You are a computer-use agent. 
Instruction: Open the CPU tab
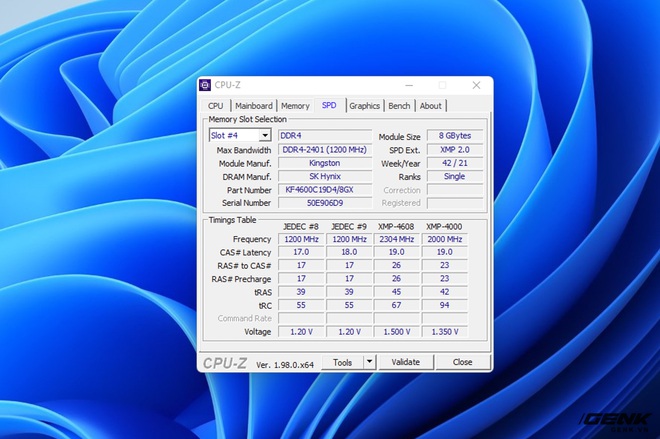(216, 106)
